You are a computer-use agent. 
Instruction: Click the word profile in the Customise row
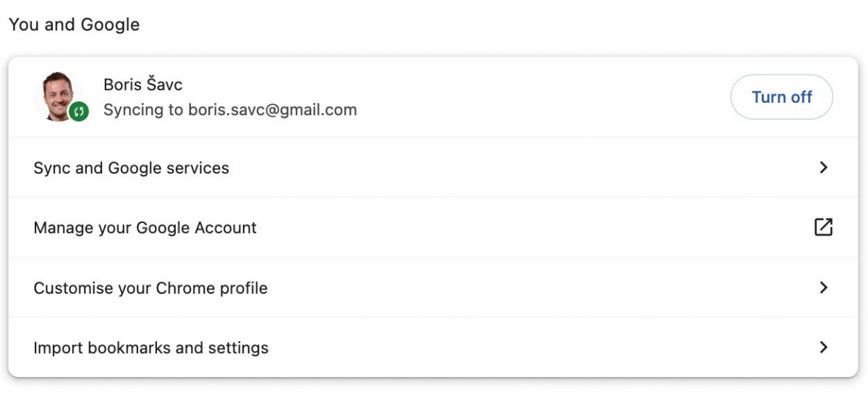242,288
